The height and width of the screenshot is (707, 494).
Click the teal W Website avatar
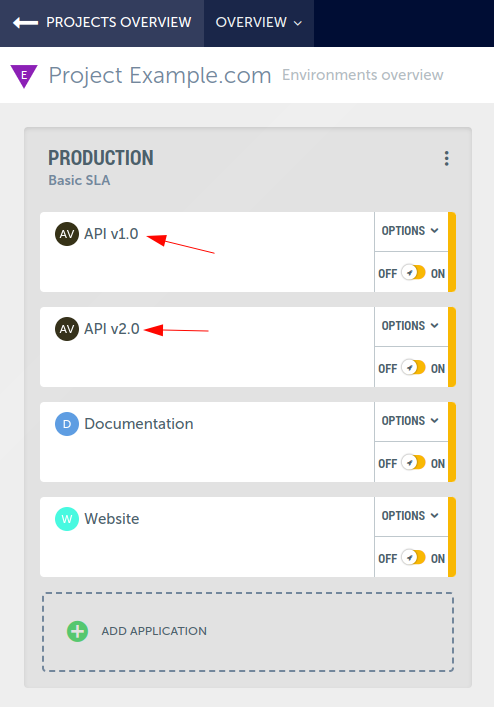pos(67,519)
